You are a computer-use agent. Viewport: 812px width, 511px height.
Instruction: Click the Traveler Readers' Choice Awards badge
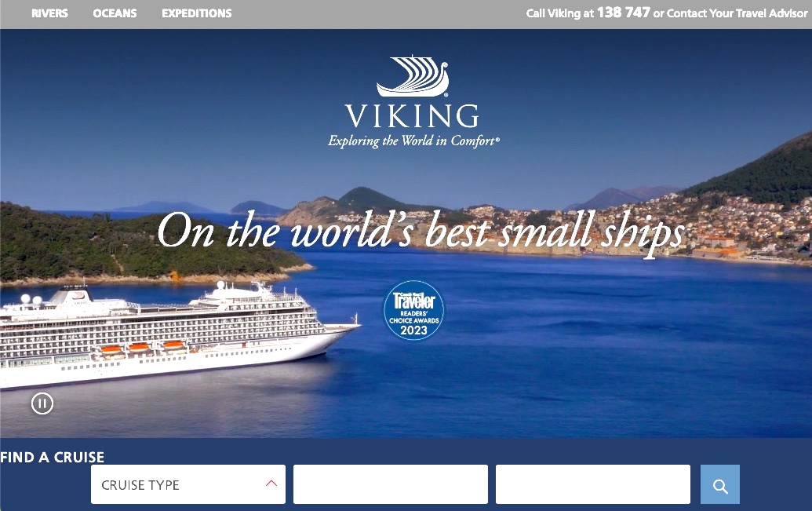coord(413,310)
